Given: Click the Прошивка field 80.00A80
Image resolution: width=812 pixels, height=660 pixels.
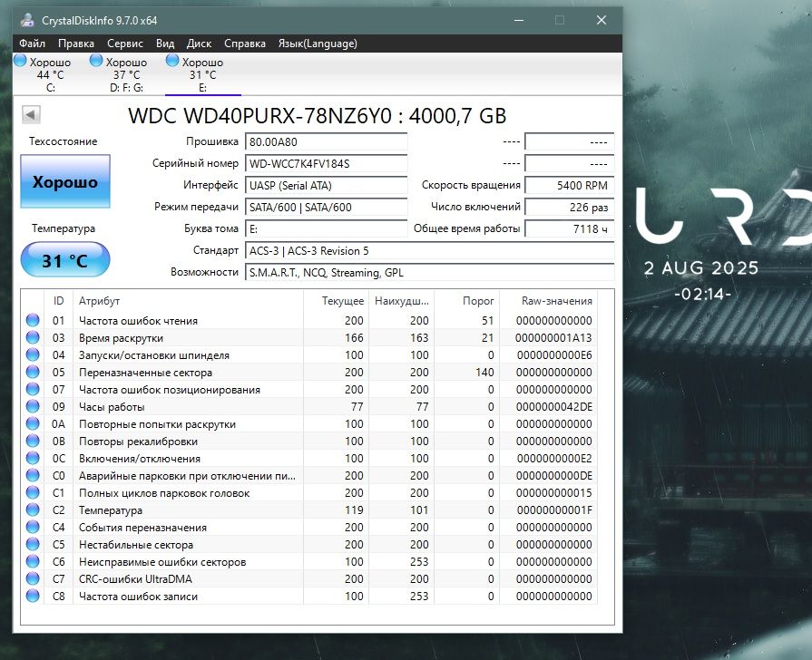Looking at the screenshot, I should pyautogui.click(x=327, y=141).
